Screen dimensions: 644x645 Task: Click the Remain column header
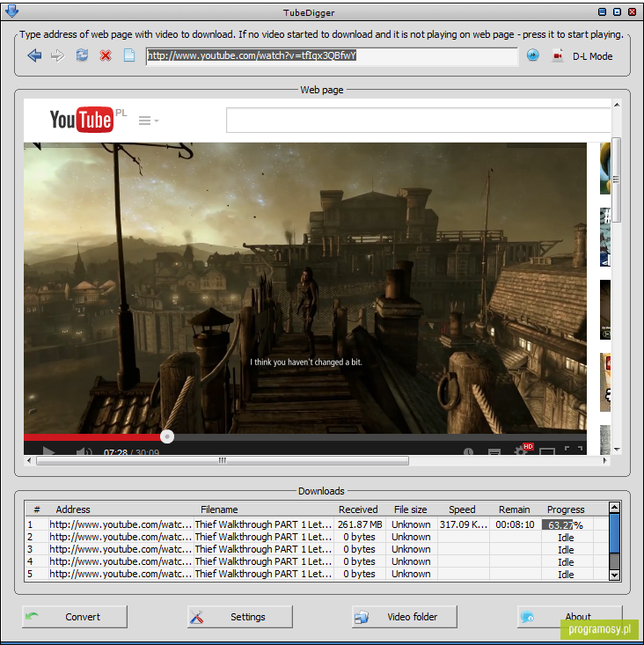pyautogui.click(x=514, y=509)
